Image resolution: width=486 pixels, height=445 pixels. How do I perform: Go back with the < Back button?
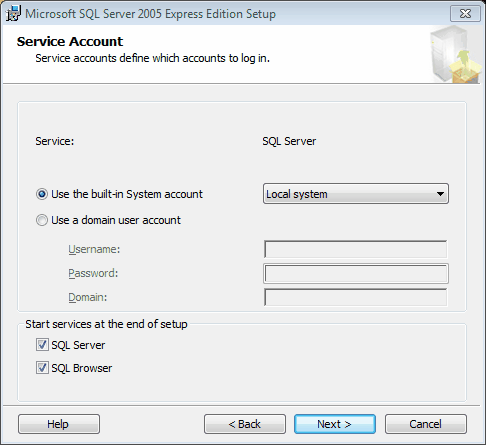245,424
